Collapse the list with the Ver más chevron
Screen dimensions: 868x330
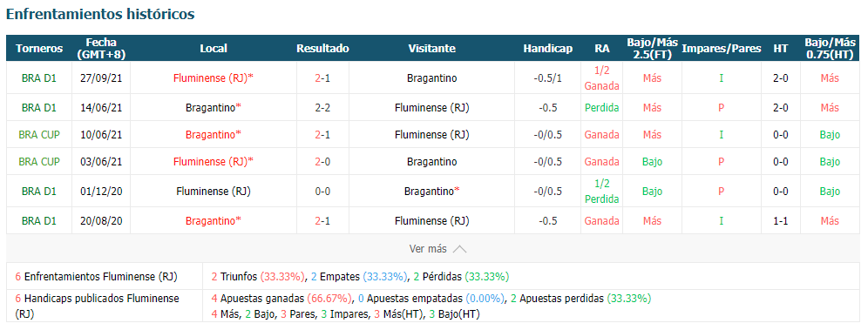(x=459, y=249)
